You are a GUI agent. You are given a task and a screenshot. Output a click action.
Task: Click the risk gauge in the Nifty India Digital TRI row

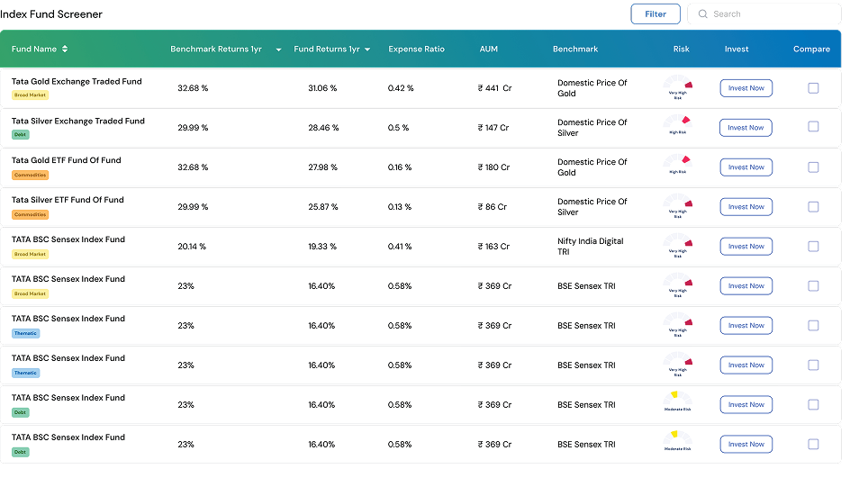coord(678,246)
